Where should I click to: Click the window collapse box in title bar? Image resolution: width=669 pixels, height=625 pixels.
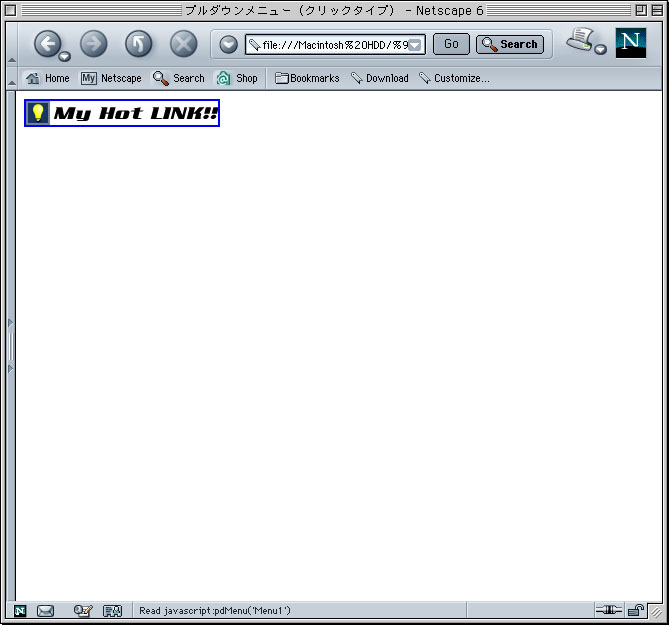(x=657, y=10)
